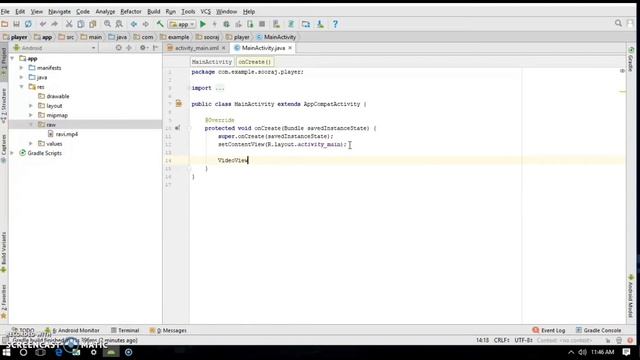Open the Refactor menu

131,11
